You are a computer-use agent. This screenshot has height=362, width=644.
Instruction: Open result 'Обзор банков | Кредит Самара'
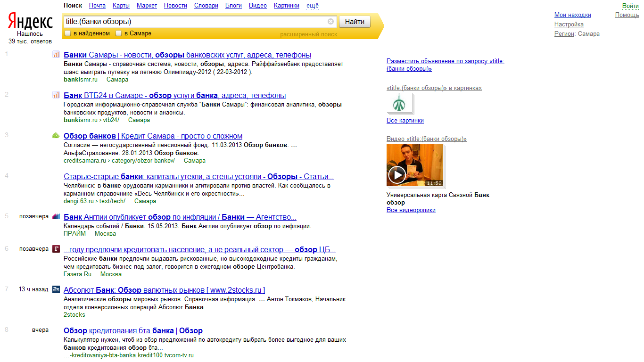[x=153, y=136]
